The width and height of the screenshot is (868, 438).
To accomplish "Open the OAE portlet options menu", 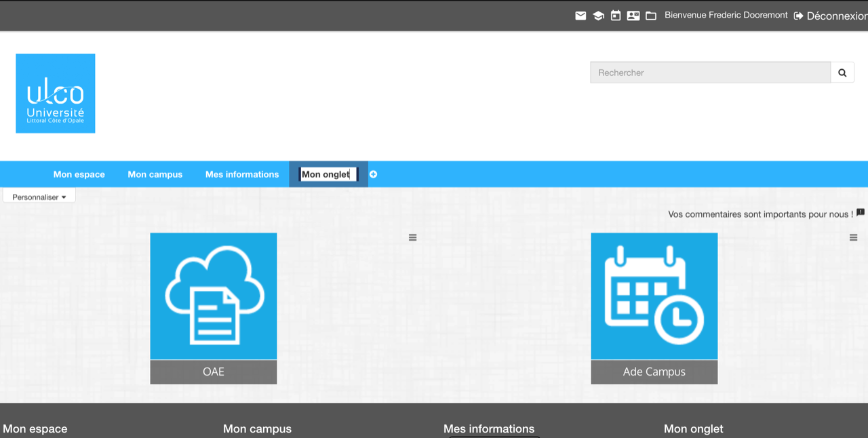I will click(412, 237).
